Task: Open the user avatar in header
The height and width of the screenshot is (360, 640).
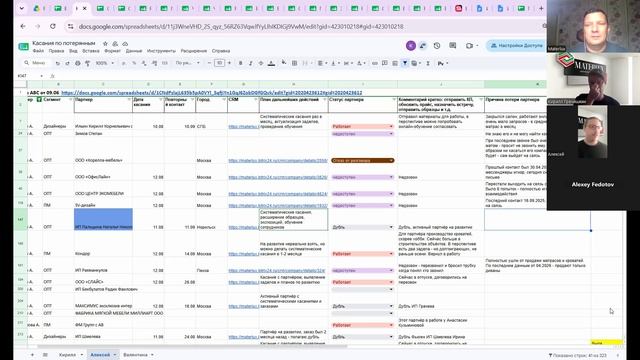Action: coord(411,46)
